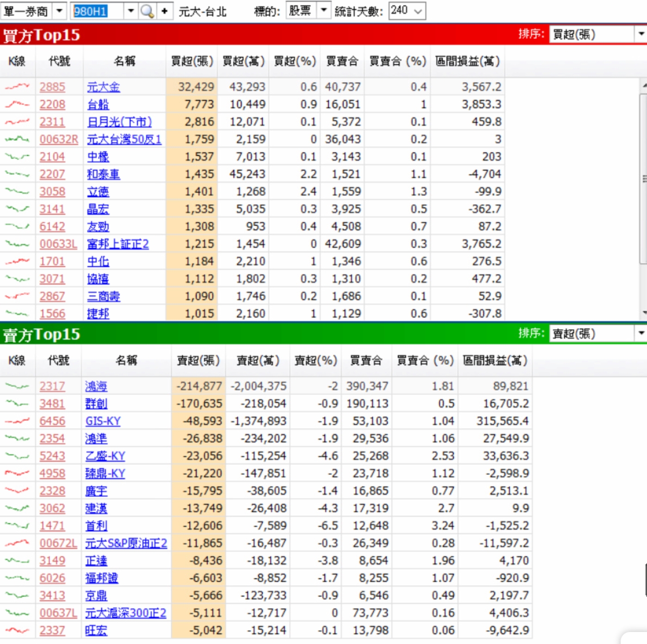647x644 pixels.
Task: Open K-line chart for 中橡 row
Action: pyautogui.click(x=17, y=156)
